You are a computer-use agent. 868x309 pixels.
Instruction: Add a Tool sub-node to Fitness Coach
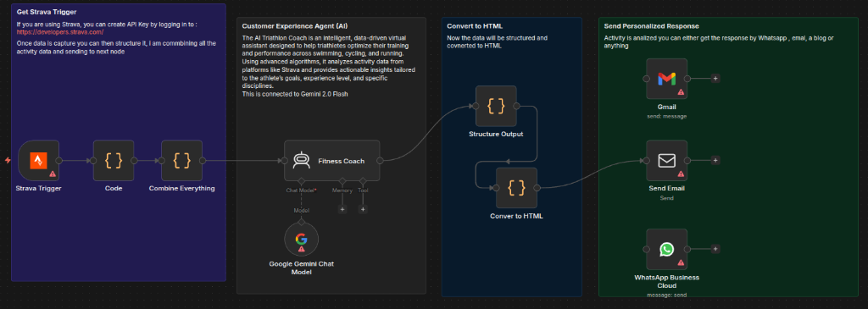pos(363,209)
